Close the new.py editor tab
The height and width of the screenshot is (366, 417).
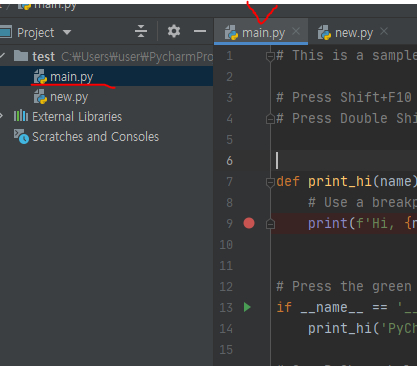[384, 31]
